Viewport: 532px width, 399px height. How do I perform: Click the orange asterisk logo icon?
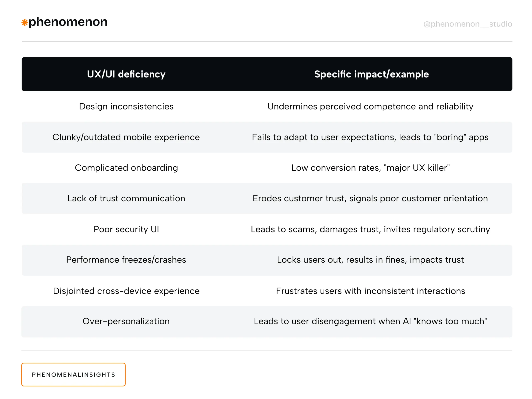click(25, 23)
